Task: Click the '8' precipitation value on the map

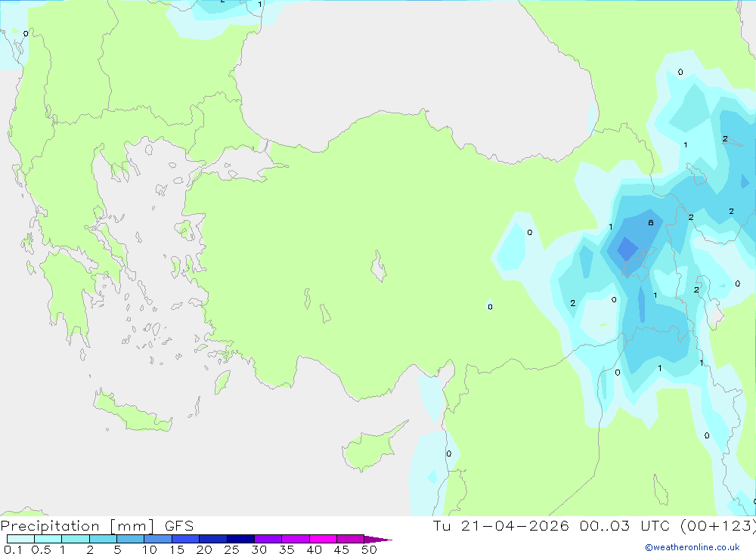Action: click(x=651, y=223)
